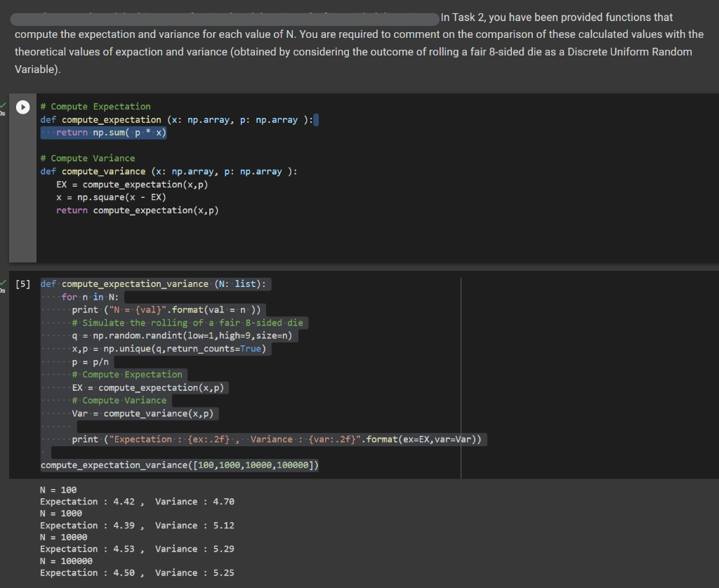Viewport: 719px width, 588px height.
Task: Click the 'def compute_variance' line
Action: click(x=169, y=171)
